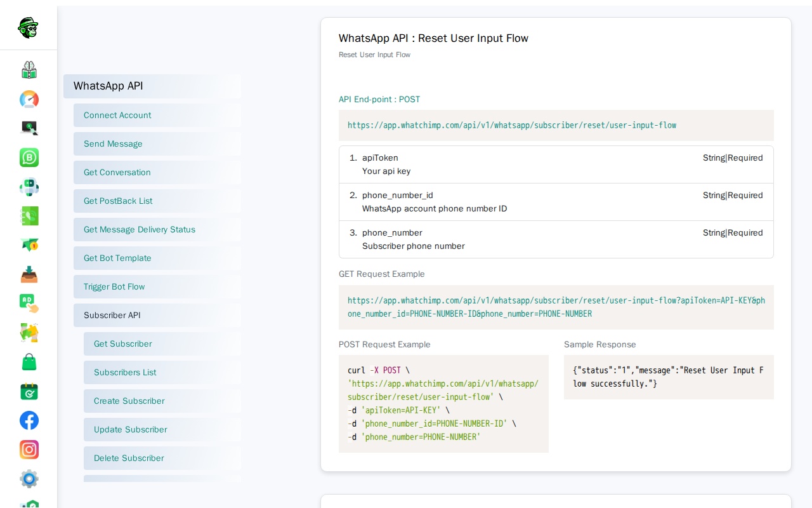Select the robot chatbot icon
This screenshot has width=812, height=508.
pyautogui.click(x=29, y=187)
